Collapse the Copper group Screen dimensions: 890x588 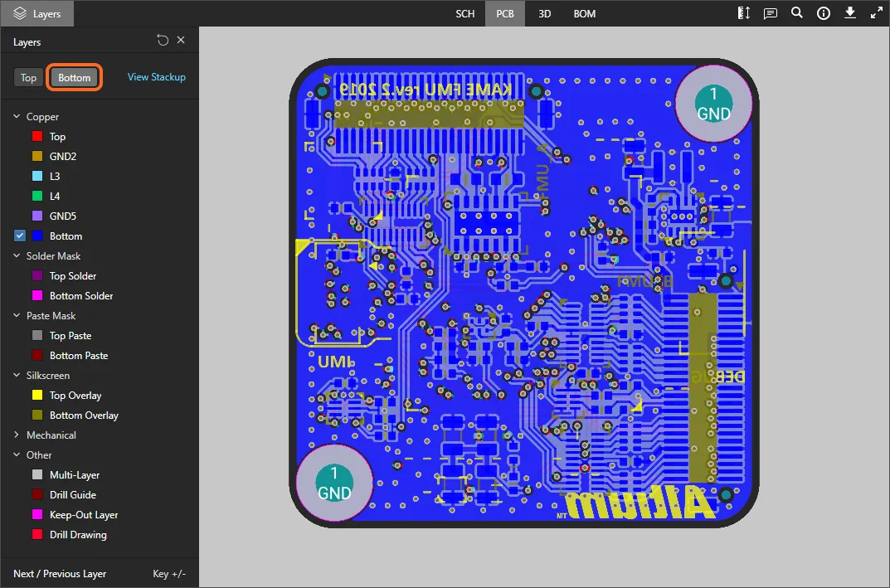pos(17,116)
